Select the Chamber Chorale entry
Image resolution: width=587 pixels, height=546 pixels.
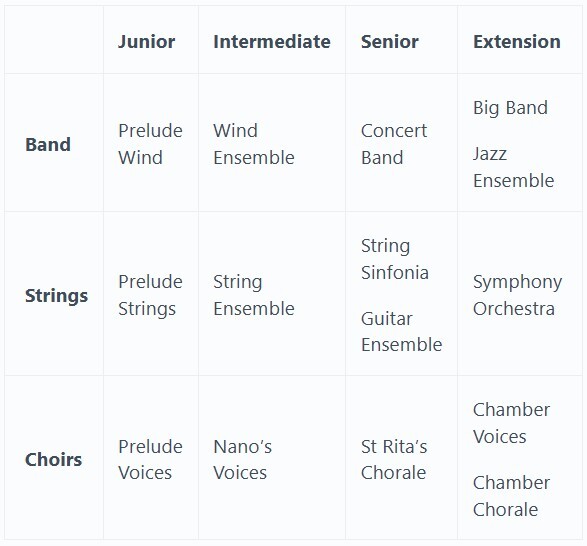pos(511,496)
